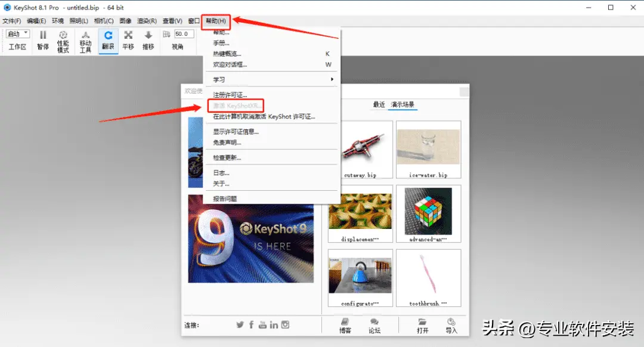Activate the Tumble (翻滚) camera tool
The width and height of the screenshot is (644, 347).
(108, 40)
